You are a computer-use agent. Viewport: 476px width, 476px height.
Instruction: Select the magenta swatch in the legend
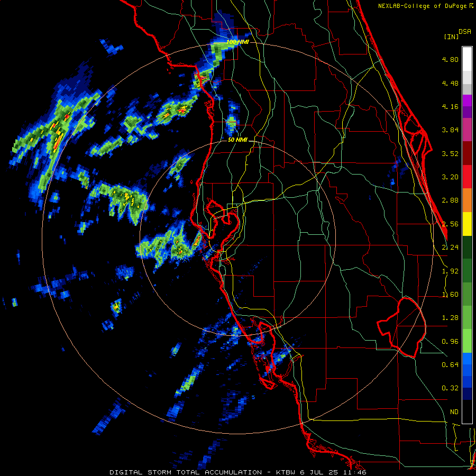467,100
